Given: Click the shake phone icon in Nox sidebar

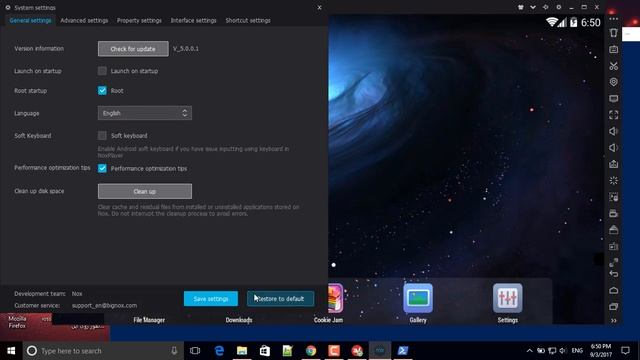Looking at the screenshot, I should [613, 33].
